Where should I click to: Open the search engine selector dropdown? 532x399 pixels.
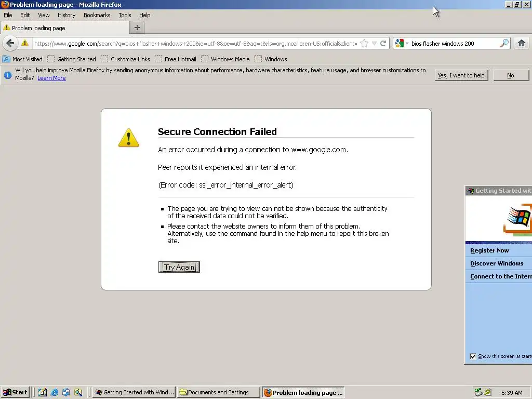click(402, 43)
